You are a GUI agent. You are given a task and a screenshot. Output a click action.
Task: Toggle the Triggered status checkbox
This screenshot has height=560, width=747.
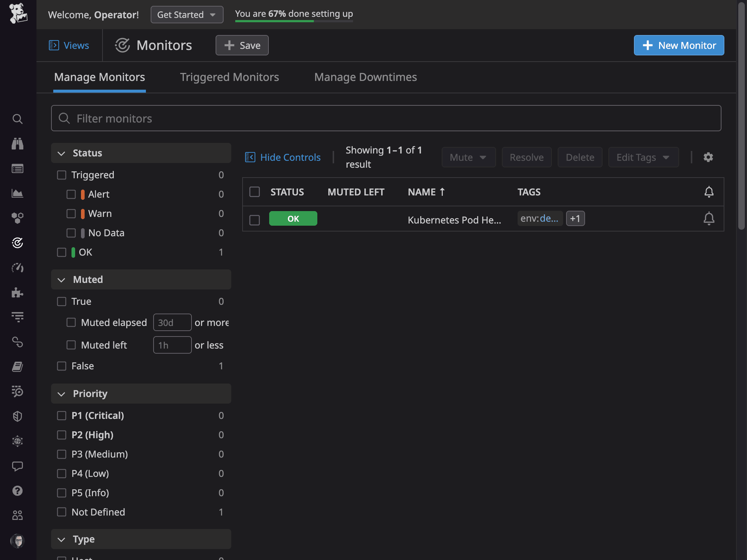(62, 175)
